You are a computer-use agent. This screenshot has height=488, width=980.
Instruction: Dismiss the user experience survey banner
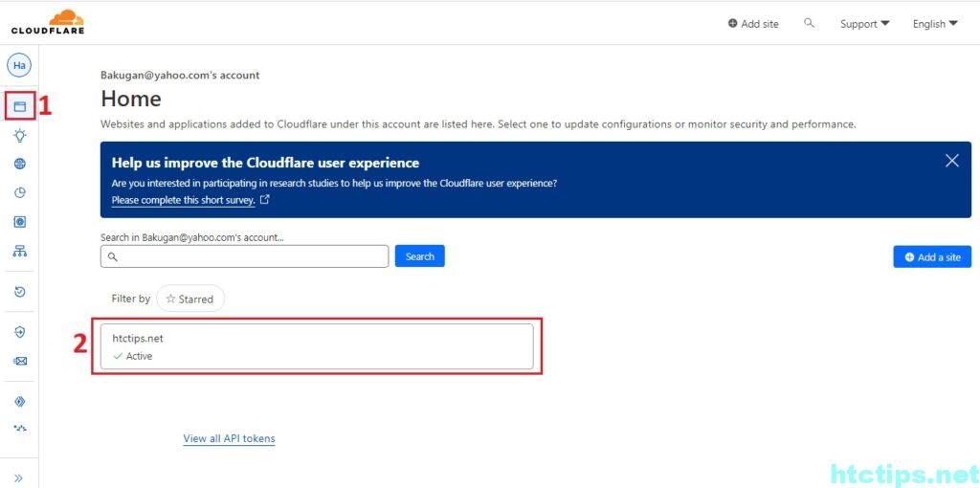(951, 161)
